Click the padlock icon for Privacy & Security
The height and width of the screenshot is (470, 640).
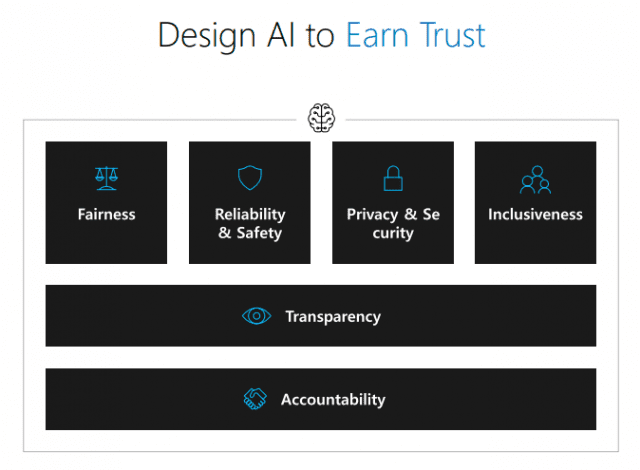393,178
